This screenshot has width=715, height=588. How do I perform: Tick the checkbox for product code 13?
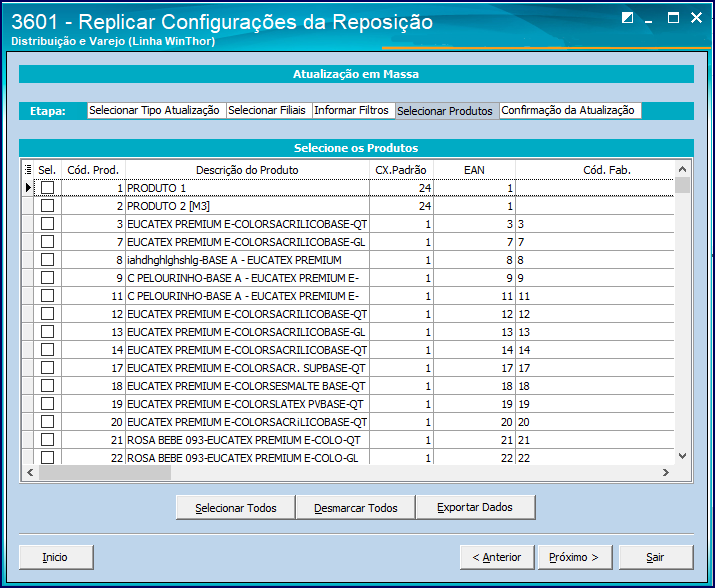click(47, 332)
